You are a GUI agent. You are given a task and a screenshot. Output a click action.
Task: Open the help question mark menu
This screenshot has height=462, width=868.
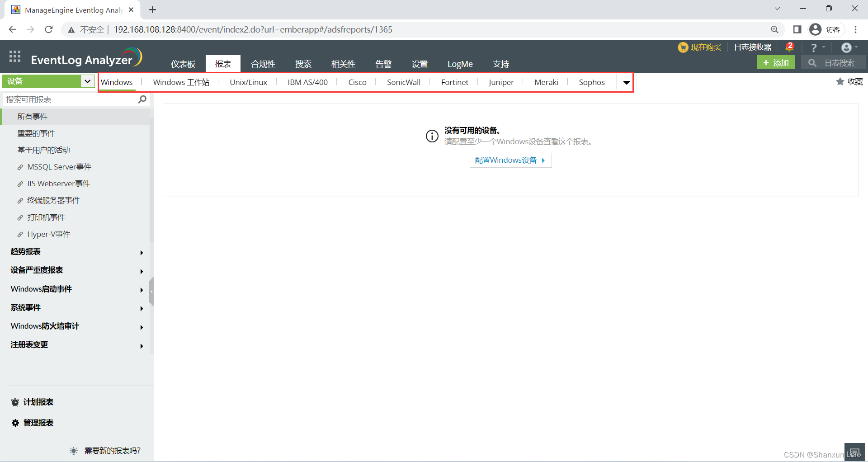point(815,47)
